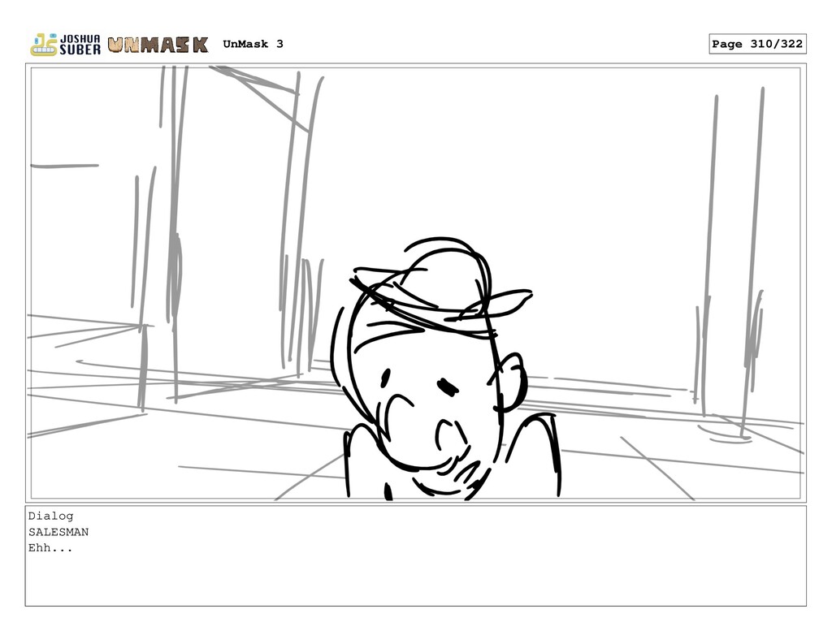Select the 'SALESMAN' character name text
The width and height of the screenshot is (832, 644).
(x=58, y=532)
